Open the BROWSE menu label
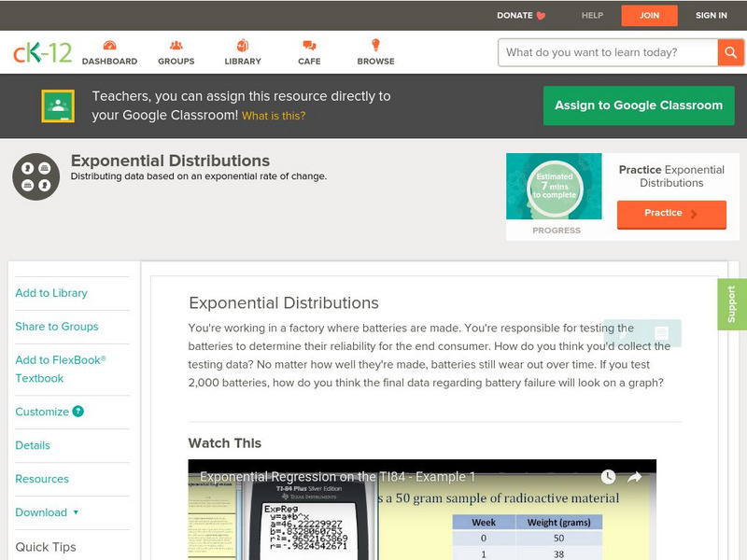The height and width of the screenshot is (560, 747). tap(376, 62)
